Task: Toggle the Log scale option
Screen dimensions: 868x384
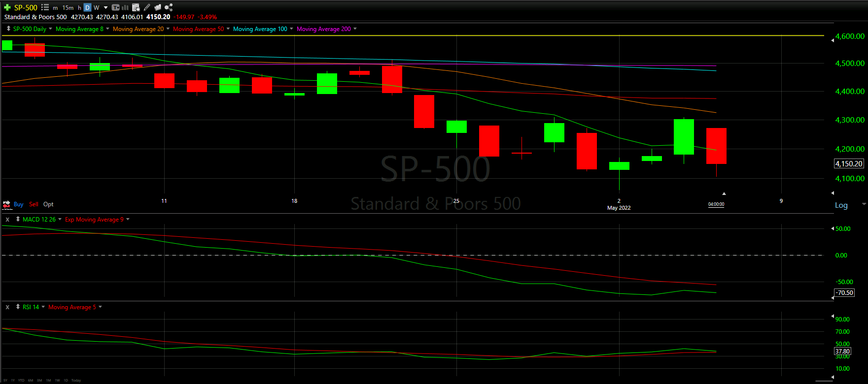Action: coord(841,205)
